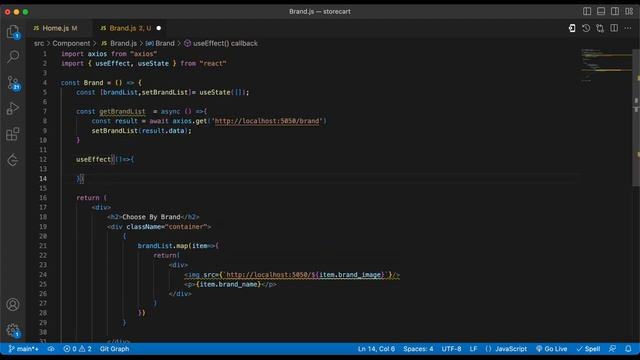Click {item.brand_name} on line 25
This screenshot has width=640, height=360.
tap(228, 284)
